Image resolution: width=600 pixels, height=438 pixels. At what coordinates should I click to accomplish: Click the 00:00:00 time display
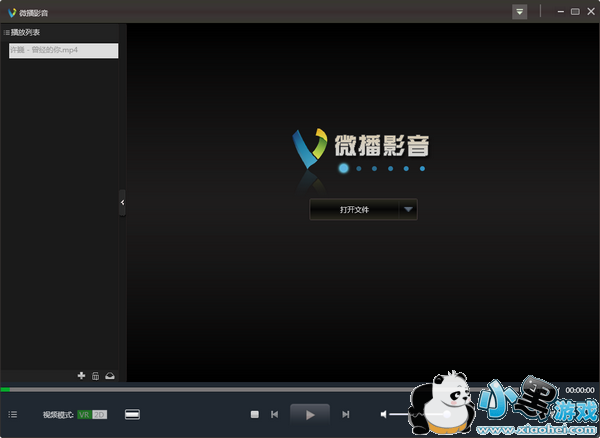pyautogui.click(x=580, y=390)
